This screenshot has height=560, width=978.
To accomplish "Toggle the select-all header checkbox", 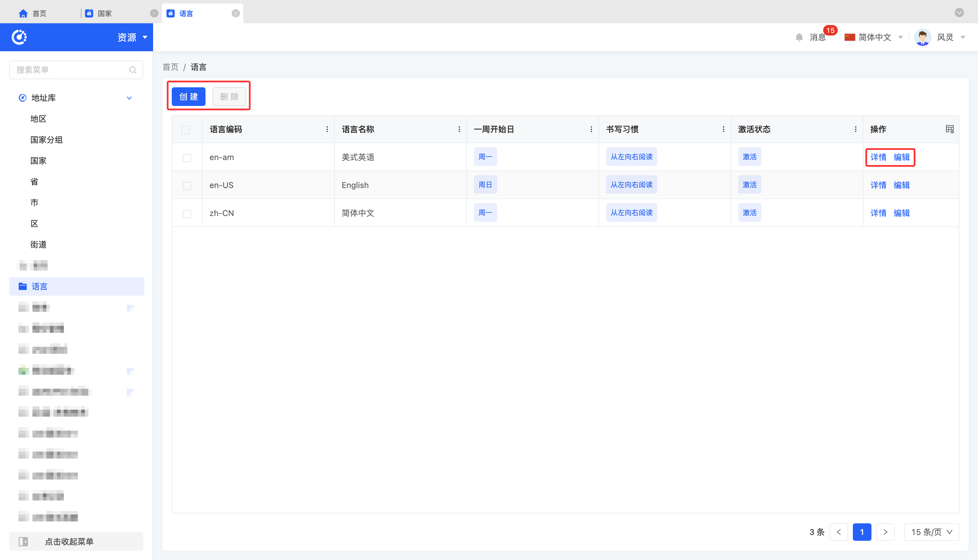I will pos(186,130).
